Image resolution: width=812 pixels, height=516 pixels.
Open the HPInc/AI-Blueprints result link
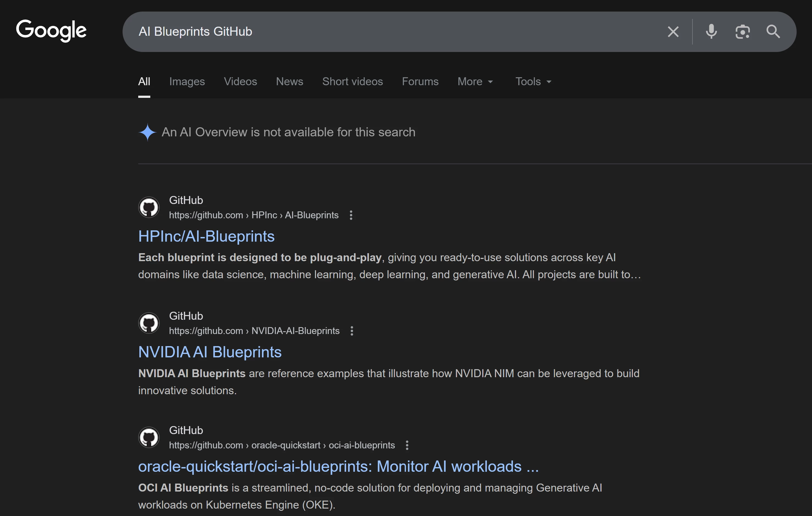click(x=206, y=236)
